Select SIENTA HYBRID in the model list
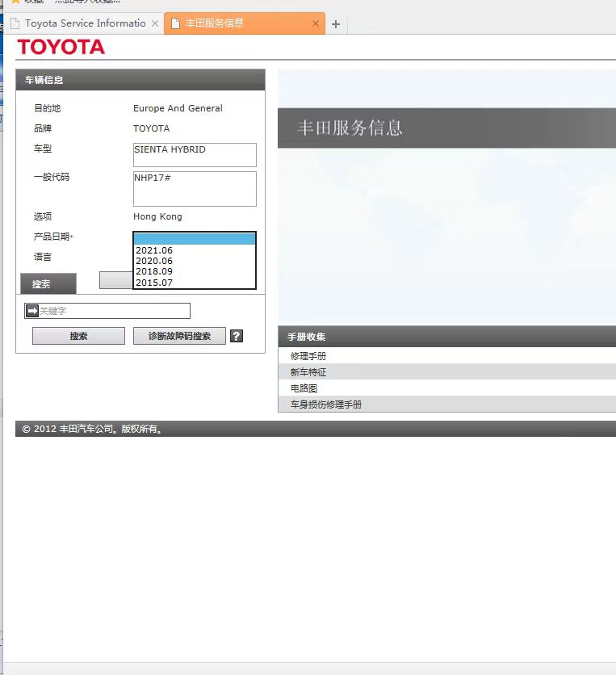 (x=170, y=149)
